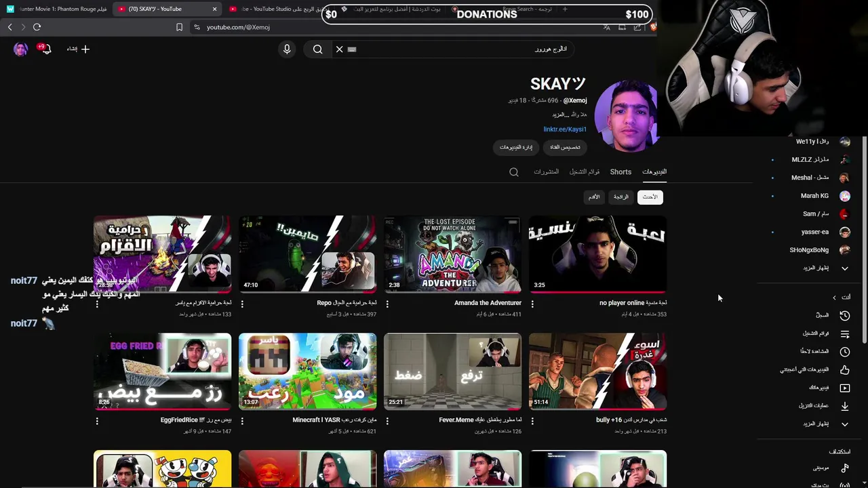Open Watch later clock icon
The height and width of the screenshot is (488, 868).
[x=844, y=352]
